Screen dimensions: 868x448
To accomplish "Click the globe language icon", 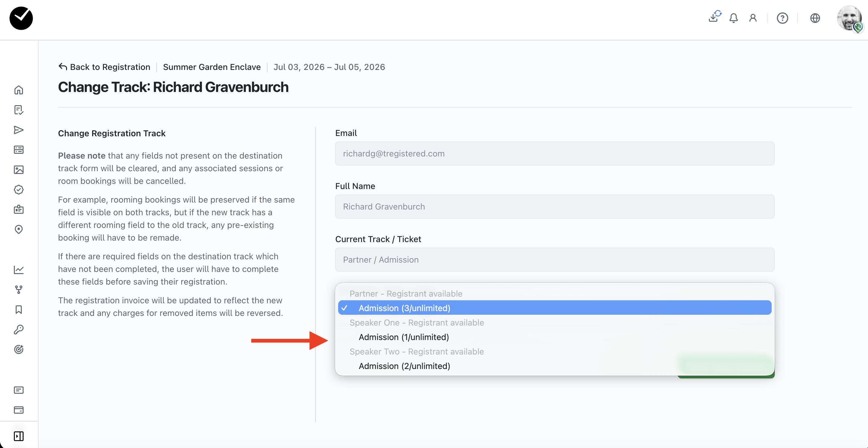I will pyautogui.click(x=815, y=18).
